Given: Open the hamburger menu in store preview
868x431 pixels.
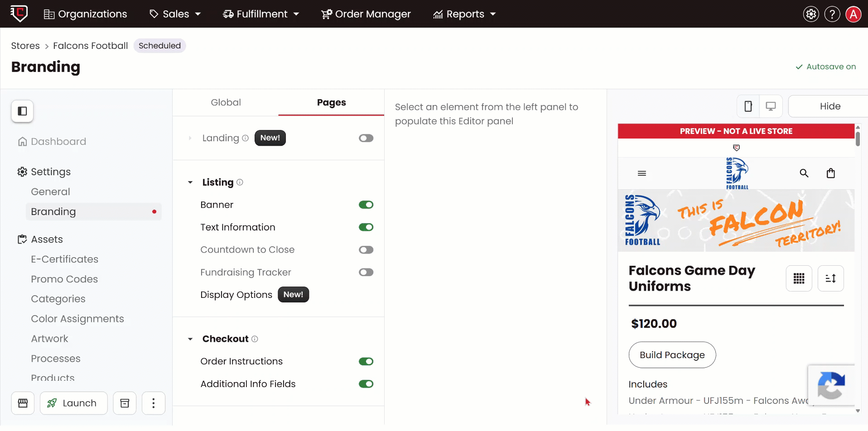Looking at the screenshot, I should 642,173.
